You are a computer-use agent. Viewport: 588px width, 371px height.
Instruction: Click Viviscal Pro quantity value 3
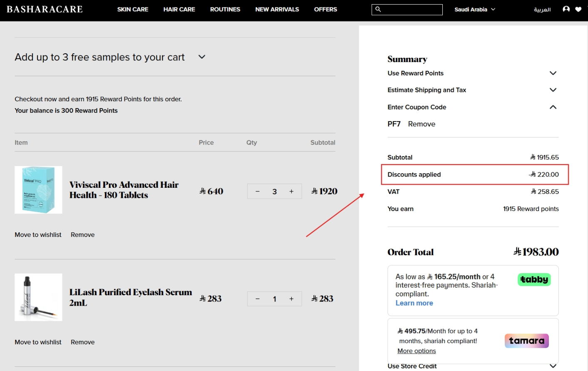coord(275,192)
